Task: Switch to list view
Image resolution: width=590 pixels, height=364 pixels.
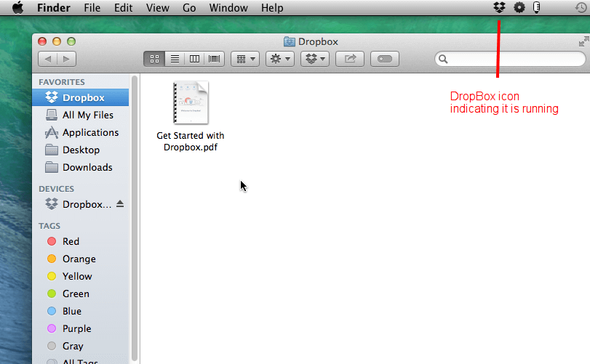Action: pyautogui.click(x=175, y=59)
